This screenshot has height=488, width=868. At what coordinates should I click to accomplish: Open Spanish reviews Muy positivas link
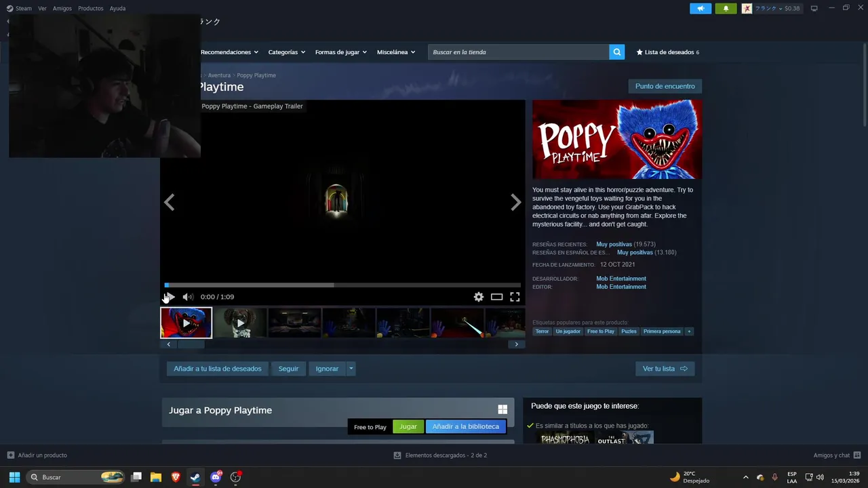point(635,252)
